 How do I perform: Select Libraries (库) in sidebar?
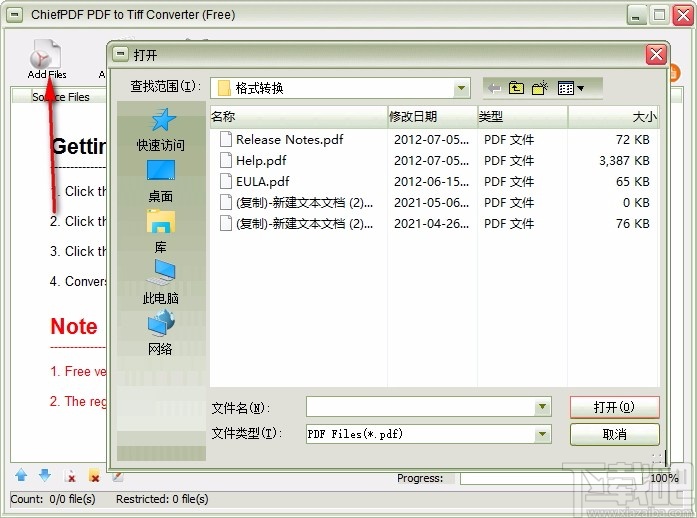click(161, 232)
